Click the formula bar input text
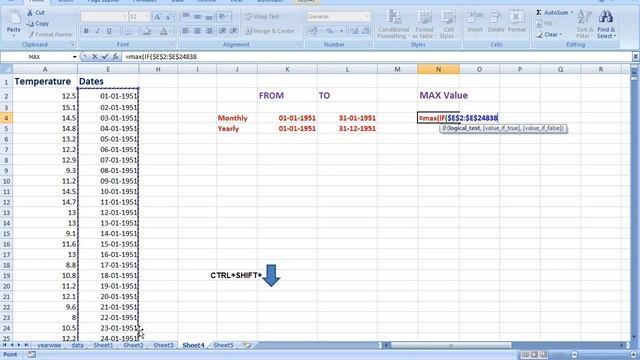 [x=161, y=57]
